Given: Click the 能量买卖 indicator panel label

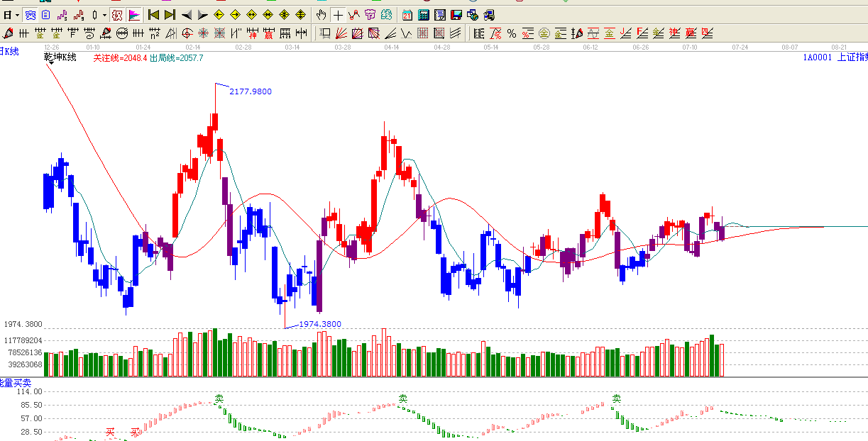Looking at the screenshot, I should 11,383.
